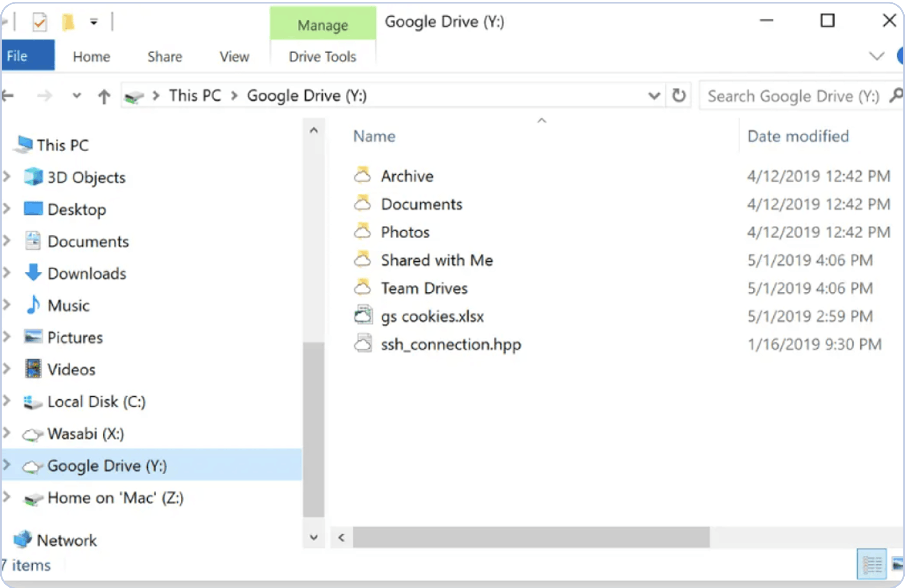The height and width of the screenshot is (588, 905).
Task: Select the Pictures icon in sidebar
Action: tap(33, 337)
